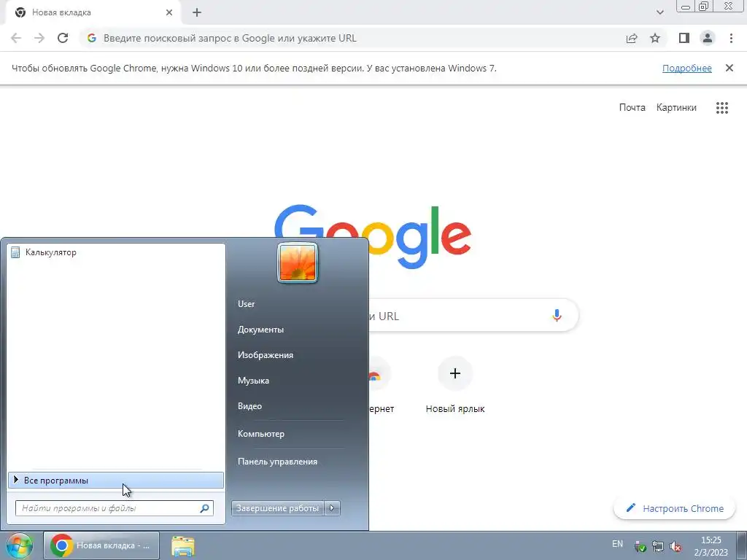Image resolution: width=747 pixels, height=560 pixels.
Task: Open Почта link
Action: [x=632, y=108]
